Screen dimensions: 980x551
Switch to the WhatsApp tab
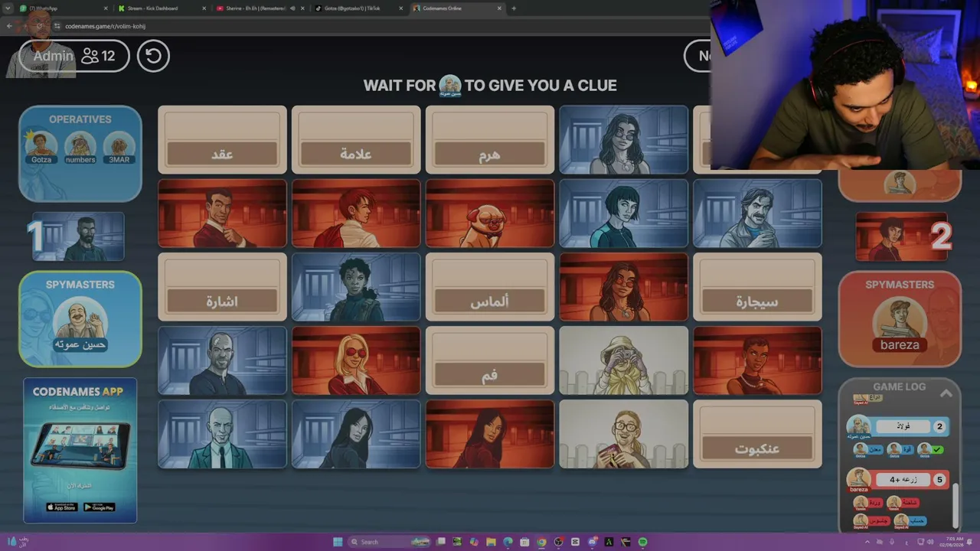click(64, 8)
